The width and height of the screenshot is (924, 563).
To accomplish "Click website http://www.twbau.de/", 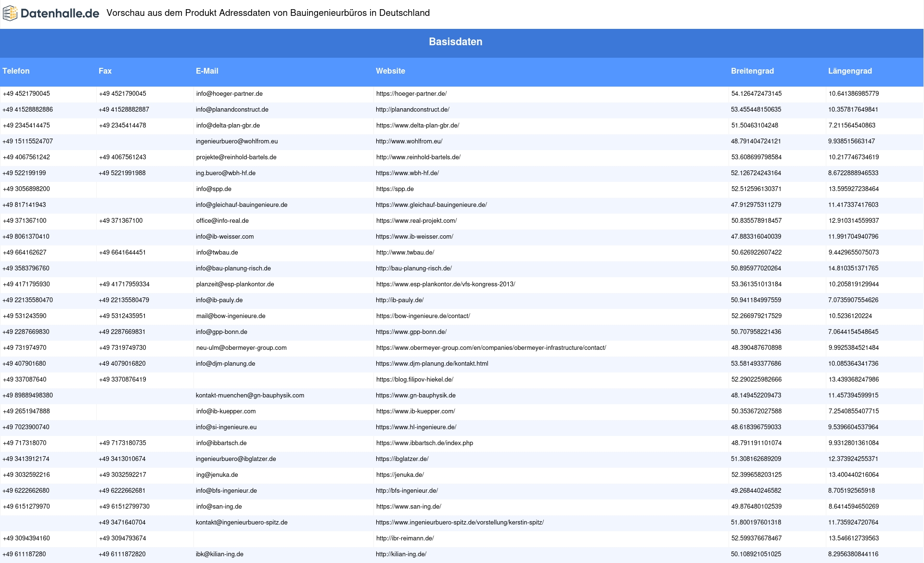I will point(405,253).
